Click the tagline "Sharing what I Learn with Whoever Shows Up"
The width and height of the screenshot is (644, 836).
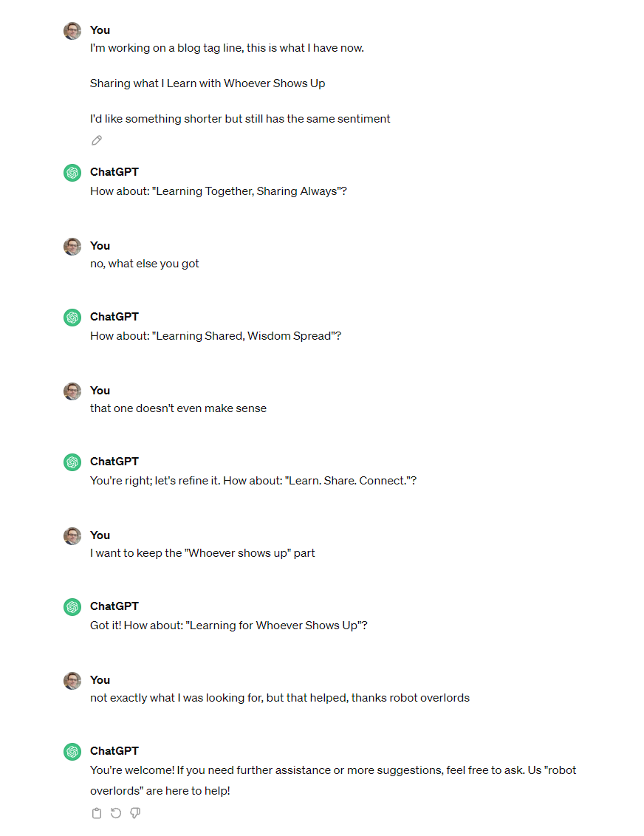click(208, 83)
